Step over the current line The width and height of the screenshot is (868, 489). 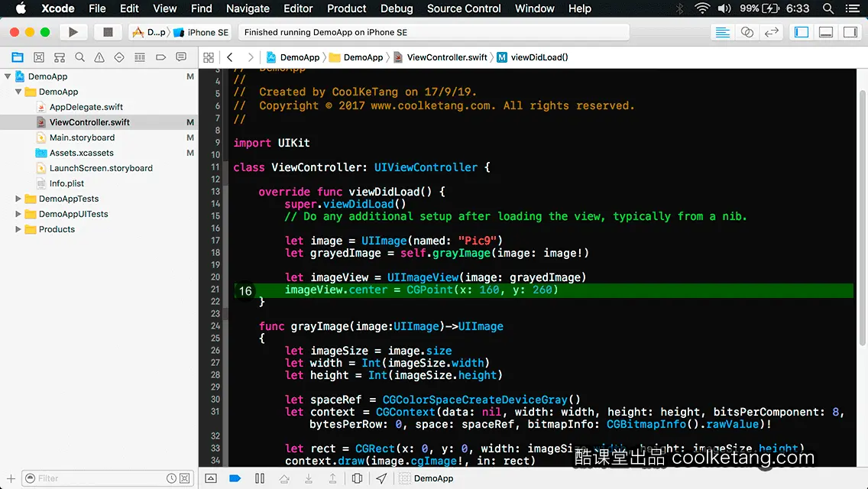coord(284,478)
